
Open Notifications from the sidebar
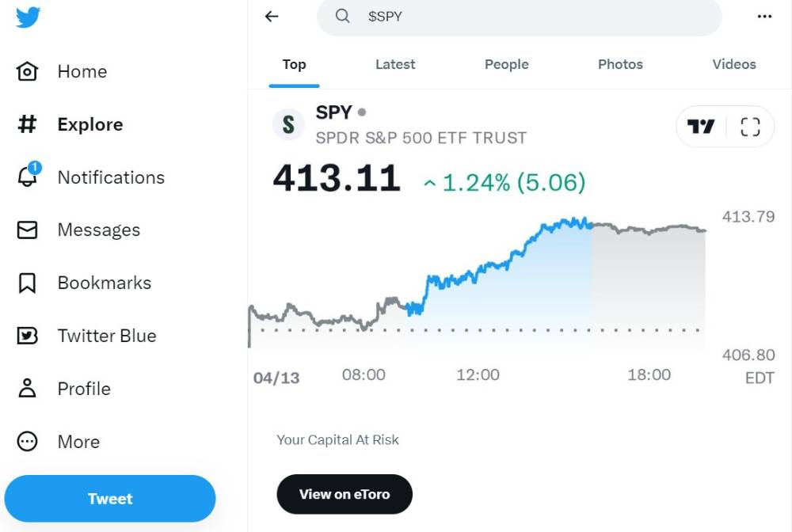111,177
